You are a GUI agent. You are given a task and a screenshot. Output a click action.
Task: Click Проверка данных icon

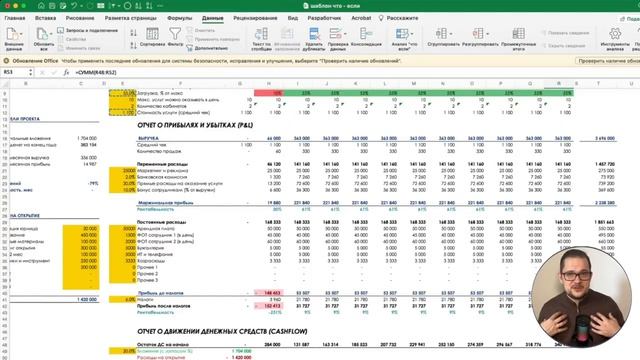click(x=336, y=34)
